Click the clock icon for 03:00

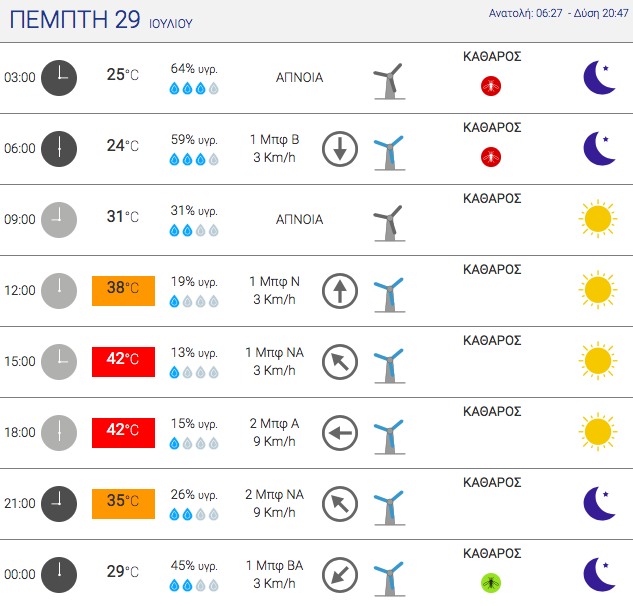pyautogui.click(x=59, y=78)
